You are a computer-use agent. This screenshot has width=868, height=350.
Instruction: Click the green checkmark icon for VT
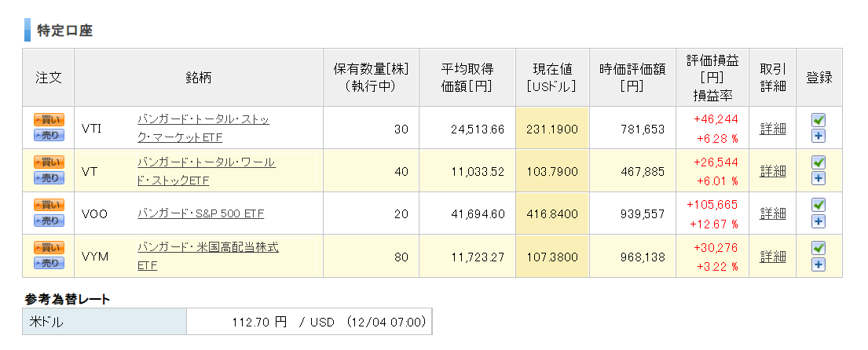(819, 162)
